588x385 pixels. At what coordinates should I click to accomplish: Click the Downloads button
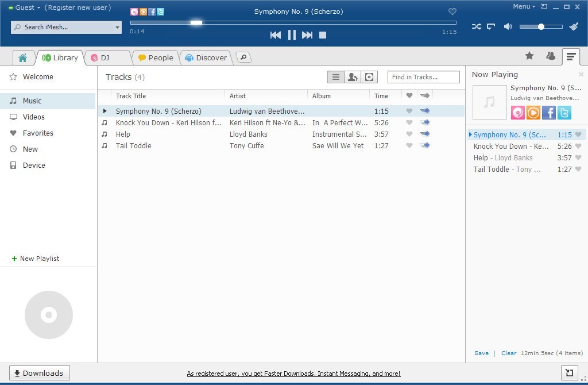click(x=40, y=373)
